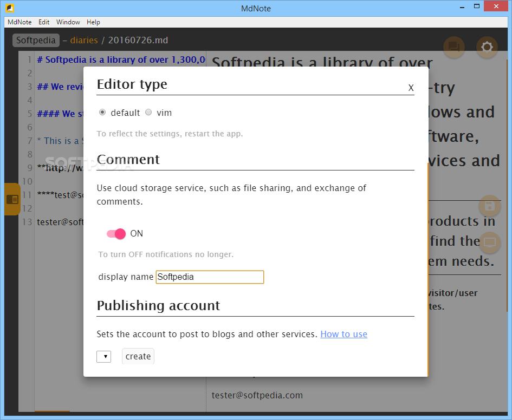
Task: Click line number 13 in editor
Action: (27, 222)
